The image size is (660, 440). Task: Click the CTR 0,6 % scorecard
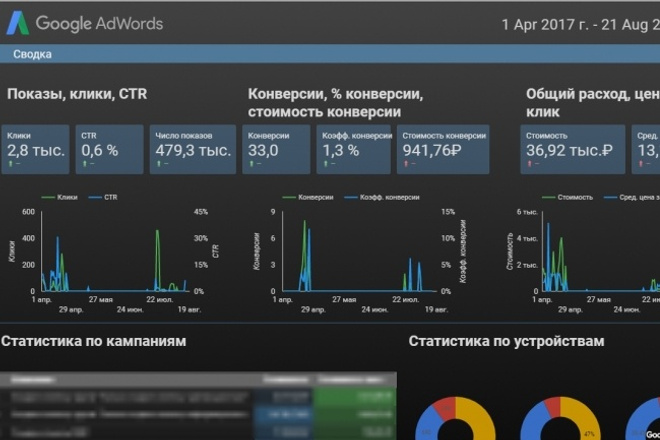click(109, 149)
